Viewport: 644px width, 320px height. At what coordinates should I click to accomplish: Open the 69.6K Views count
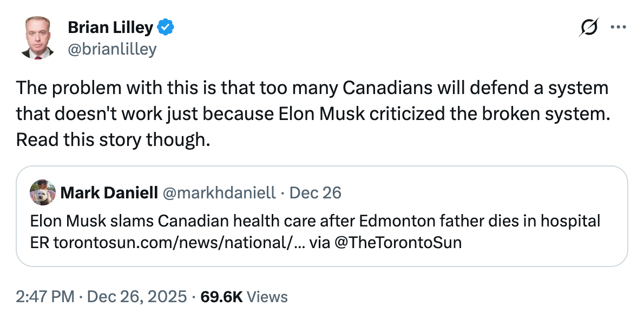(221, 296)
